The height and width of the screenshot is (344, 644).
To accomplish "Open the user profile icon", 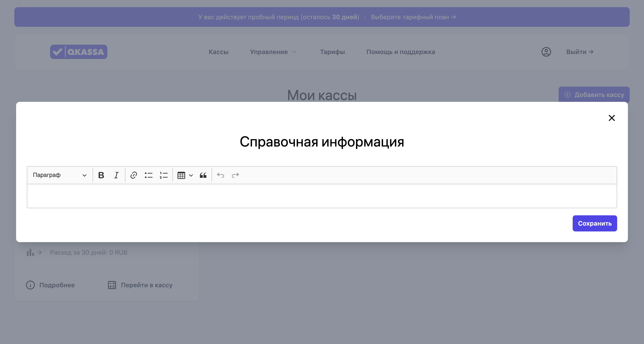I will coord(546,52).
